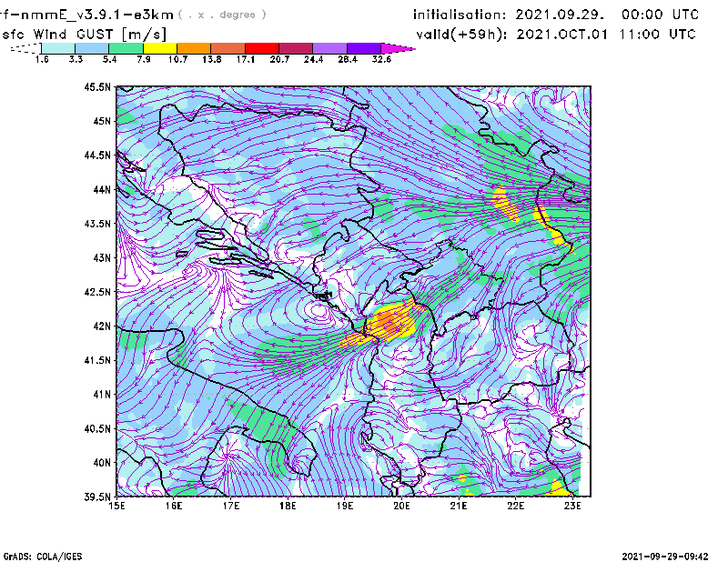The image size is (728, 562).
Task: Click the 'sfc Wind GUST [m/s]' title
Action: 84,35
